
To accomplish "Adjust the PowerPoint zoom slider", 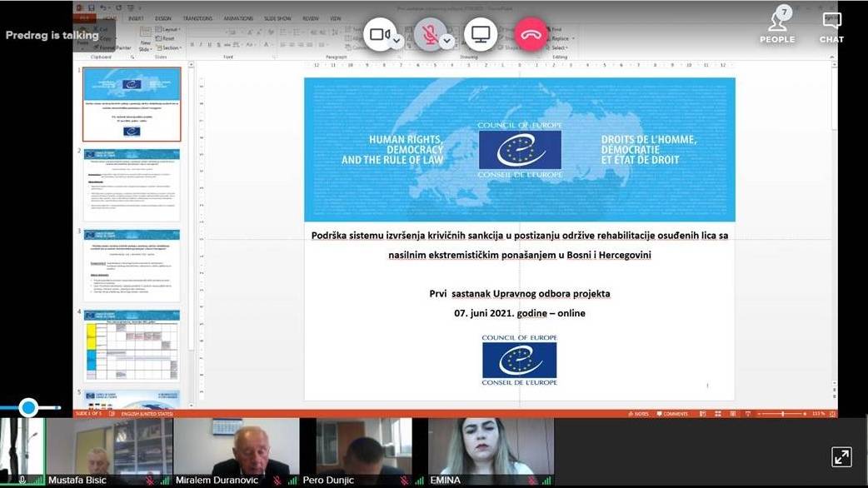I will click(x=783, y=414).
